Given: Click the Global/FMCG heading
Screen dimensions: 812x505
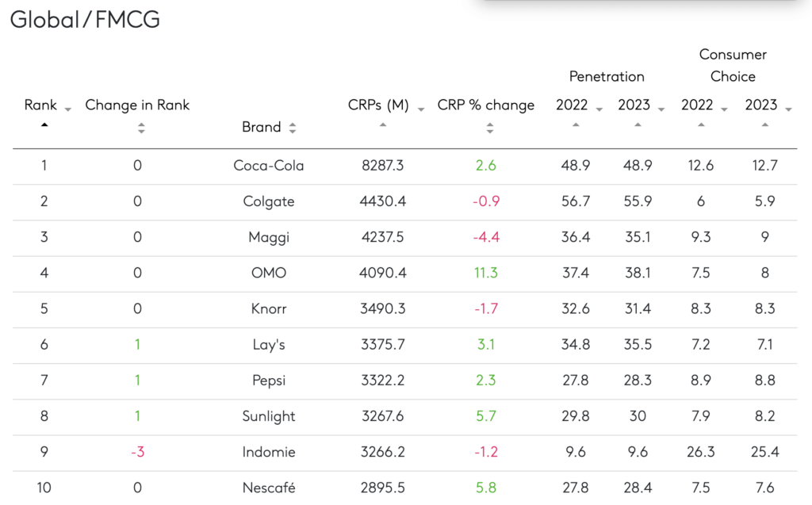Looking at the screenshot, I should (x=85, y=21).
